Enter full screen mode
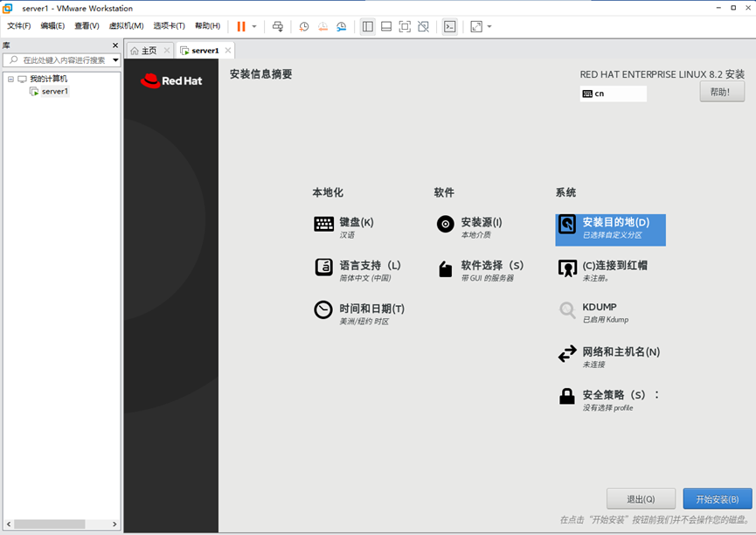 (405, 26)
